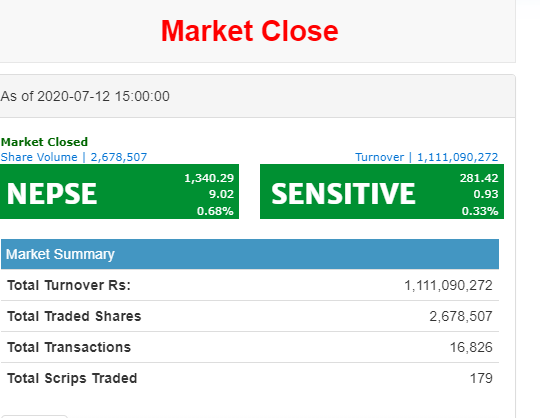Click NEPSE value 1,340.29
Screen dimensions: 540x418
[x=209, y=178]
